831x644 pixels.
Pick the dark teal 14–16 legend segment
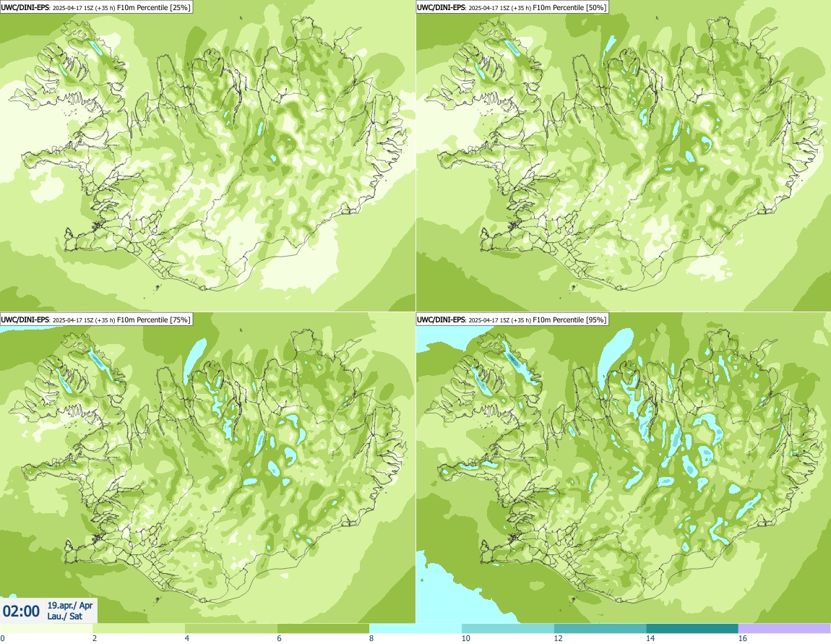692,629
